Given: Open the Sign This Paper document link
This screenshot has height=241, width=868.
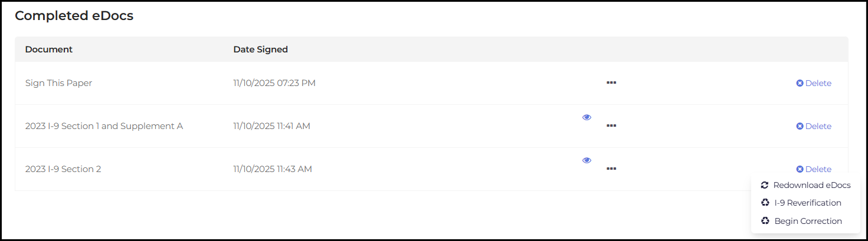Looking at the screenshot, I should 58,83.
